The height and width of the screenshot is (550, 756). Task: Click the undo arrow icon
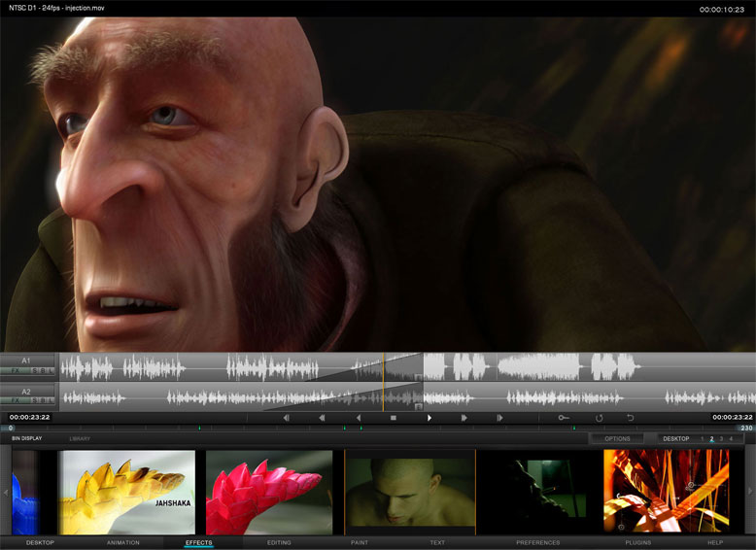[x=630, y=418]
